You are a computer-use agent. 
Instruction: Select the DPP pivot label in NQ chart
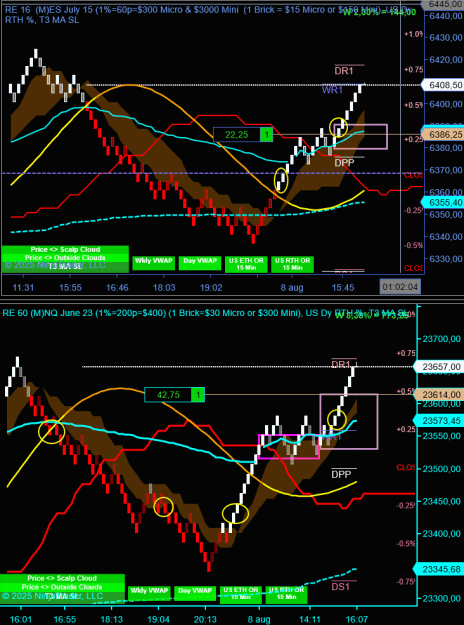(x=341, y=474)
